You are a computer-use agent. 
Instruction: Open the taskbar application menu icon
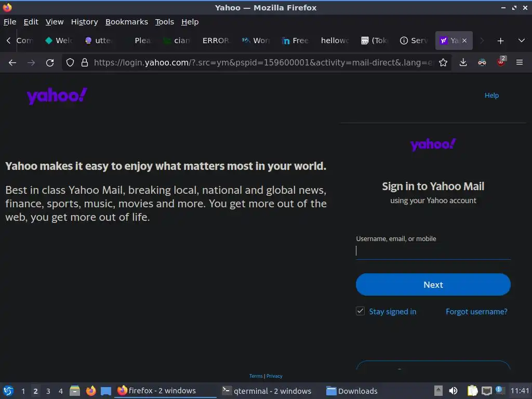8,391
